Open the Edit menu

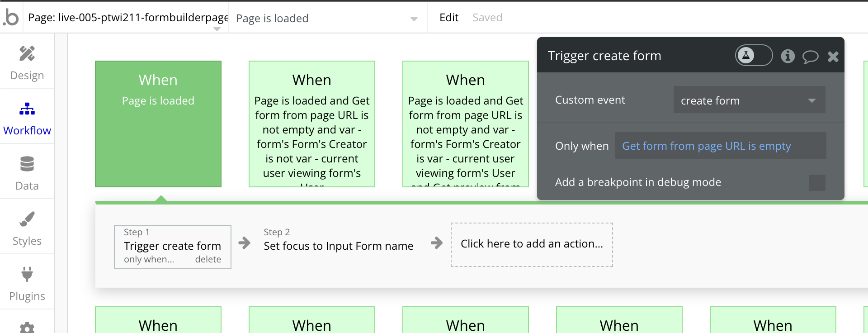(448, 18)
